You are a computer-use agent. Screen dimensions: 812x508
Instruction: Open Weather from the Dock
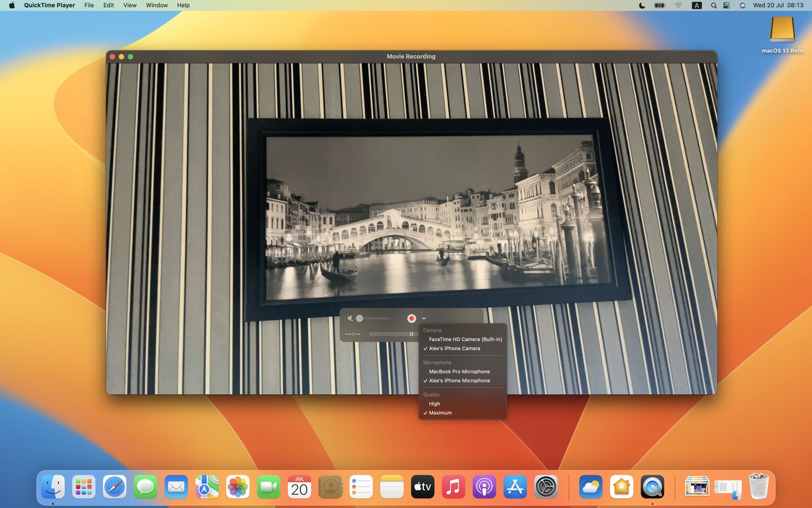point(591,487)
